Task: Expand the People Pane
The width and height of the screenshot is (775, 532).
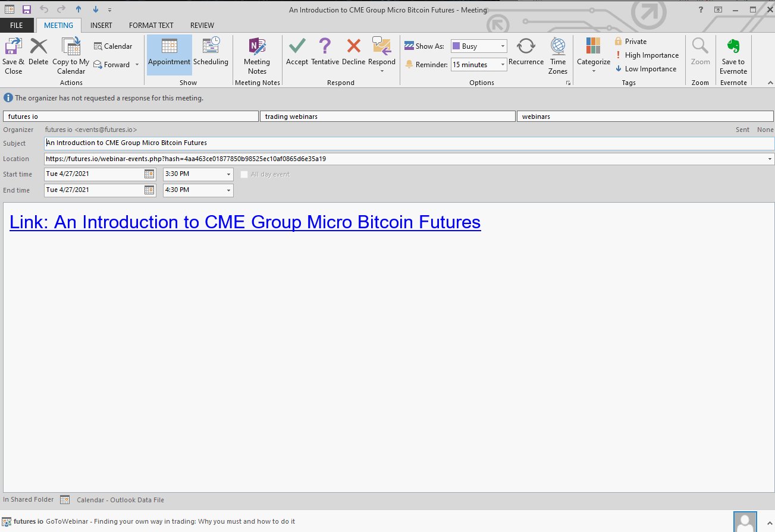Action: click(770, 522)
